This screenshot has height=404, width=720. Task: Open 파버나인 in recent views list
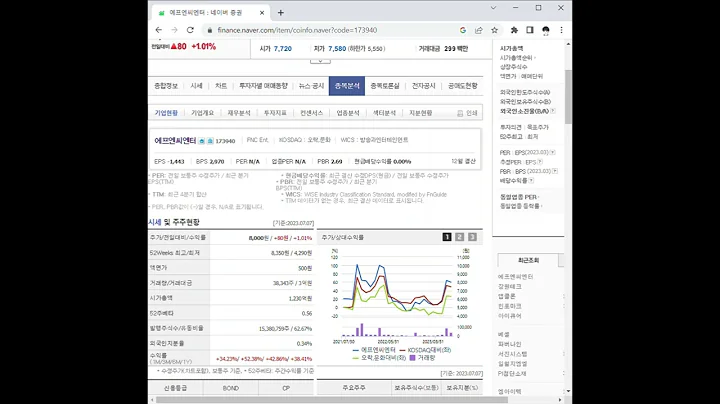(x=510, y=344)
